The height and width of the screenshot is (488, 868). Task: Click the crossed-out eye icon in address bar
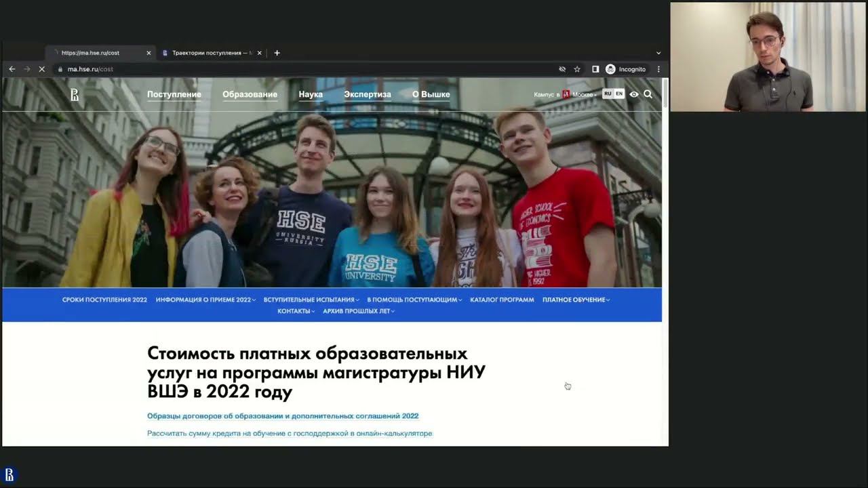562,69
